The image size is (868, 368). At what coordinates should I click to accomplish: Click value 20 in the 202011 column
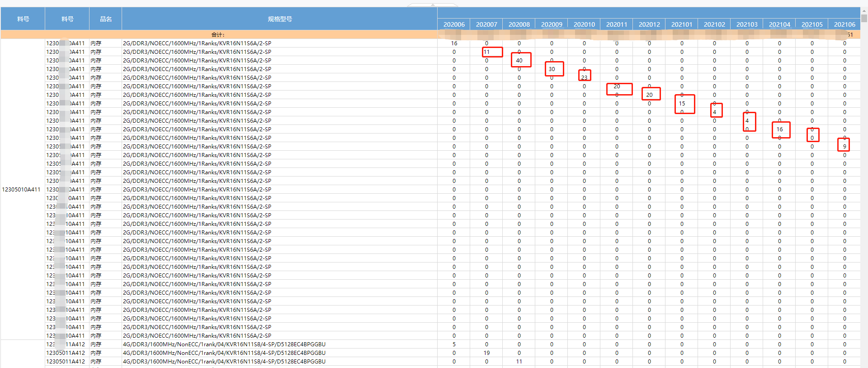[617, 86]
